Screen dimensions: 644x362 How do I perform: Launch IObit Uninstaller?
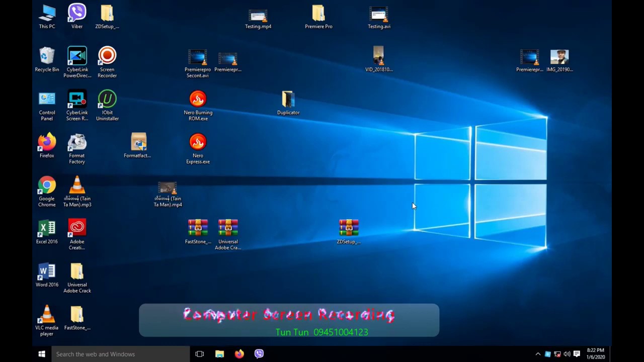[x=107, y=106]
